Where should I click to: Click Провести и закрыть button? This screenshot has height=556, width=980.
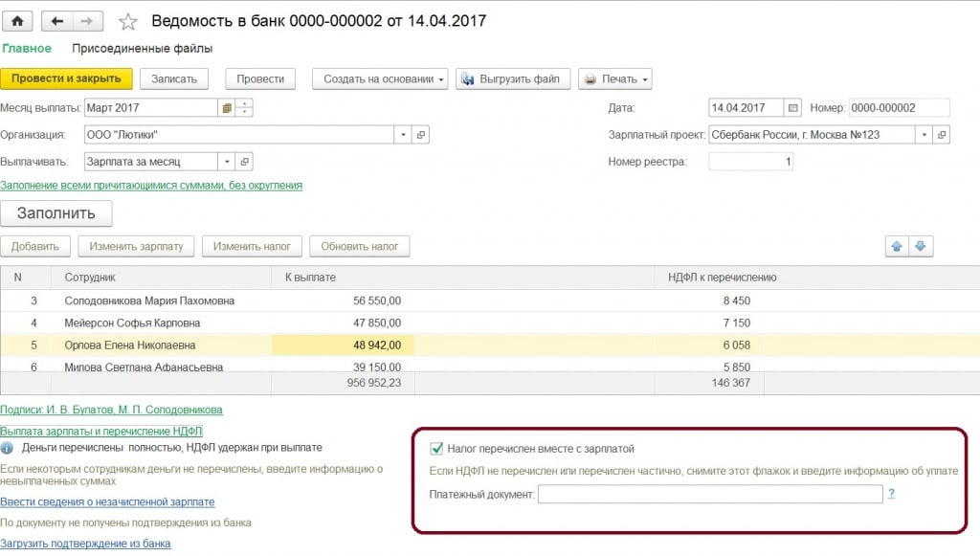[66, 78]
